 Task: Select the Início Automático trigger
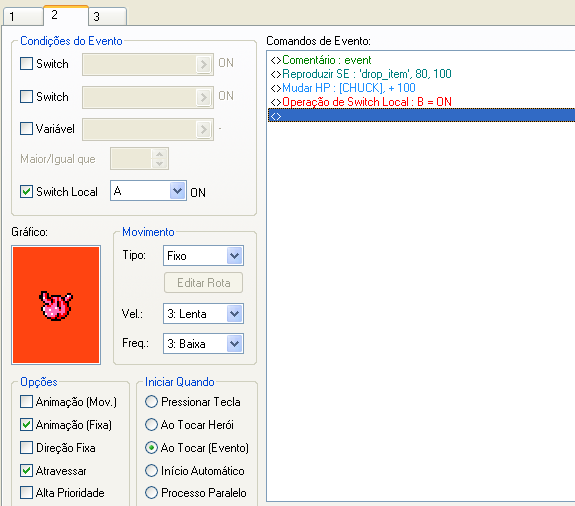pyautogui.click(x=151, y=470)
